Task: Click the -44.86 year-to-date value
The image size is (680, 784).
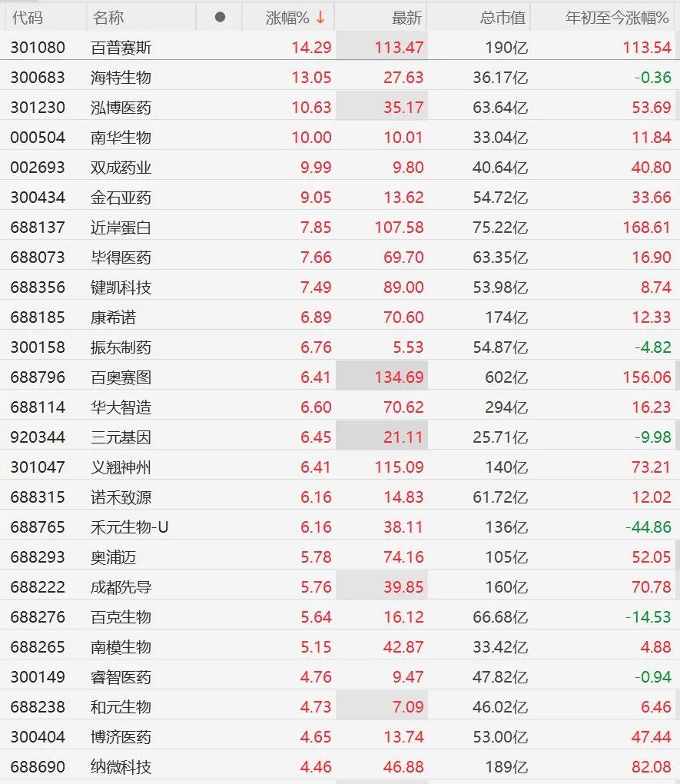Action: click(x=648, y=527)
